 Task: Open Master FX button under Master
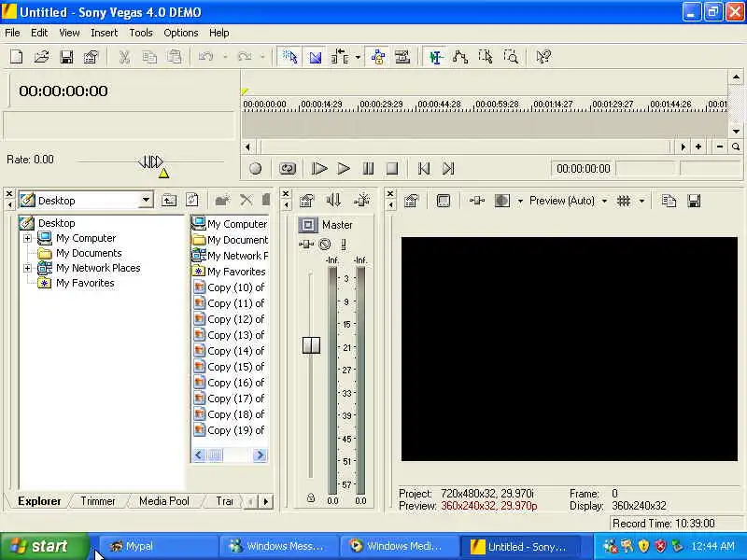(306, 245)
